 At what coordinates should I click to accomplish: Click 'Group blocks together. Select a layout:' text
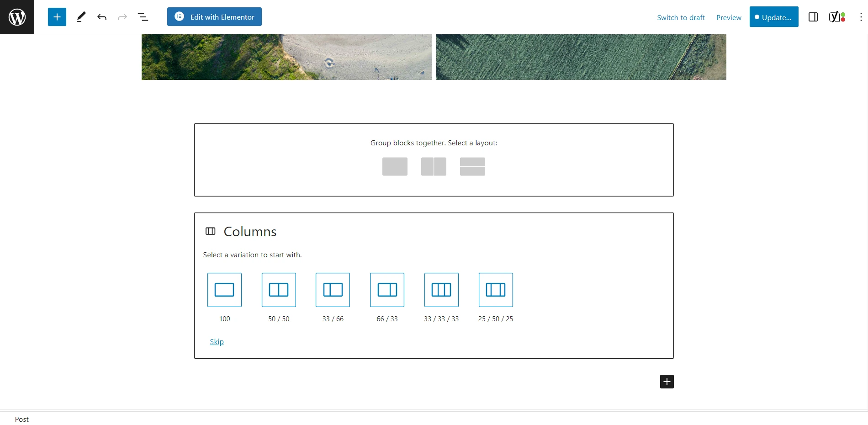(434, 143)
